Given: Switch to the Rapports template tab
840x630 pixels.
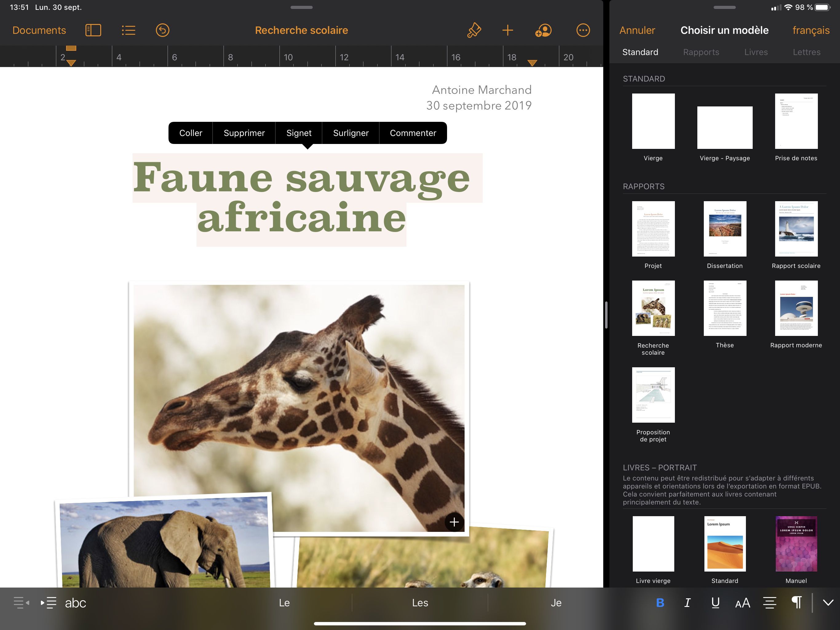Looking at the screenshot, I should (x=701, y=52).
